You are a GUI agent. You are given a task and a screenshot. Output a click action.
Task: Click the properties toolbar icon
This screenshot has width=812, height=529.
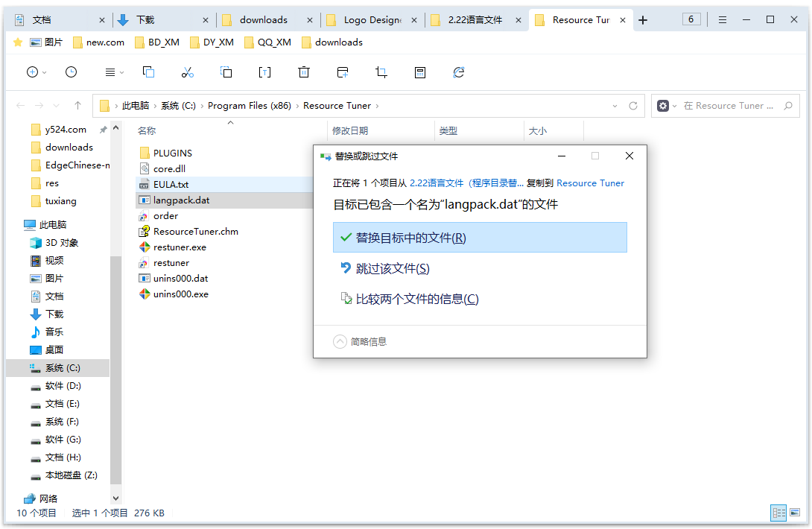[x=420, y=72]
